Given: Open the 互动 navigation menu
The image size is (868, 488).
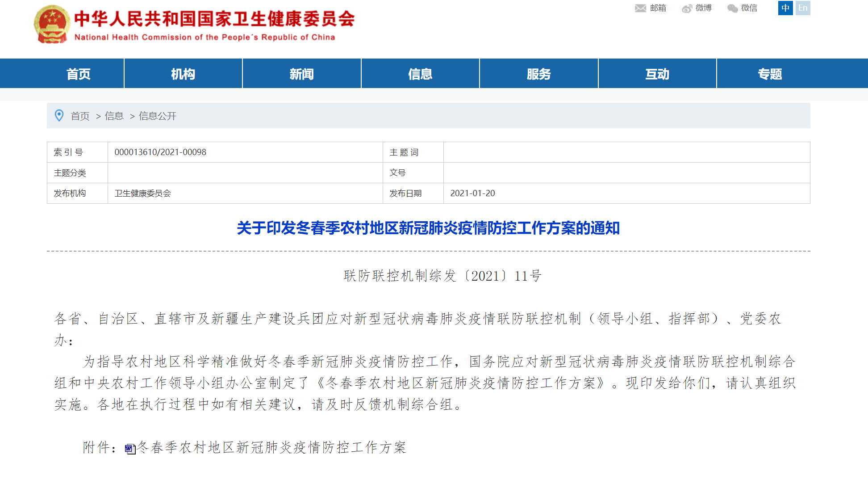Looking at the screenshot, I should tap(657, 74).
